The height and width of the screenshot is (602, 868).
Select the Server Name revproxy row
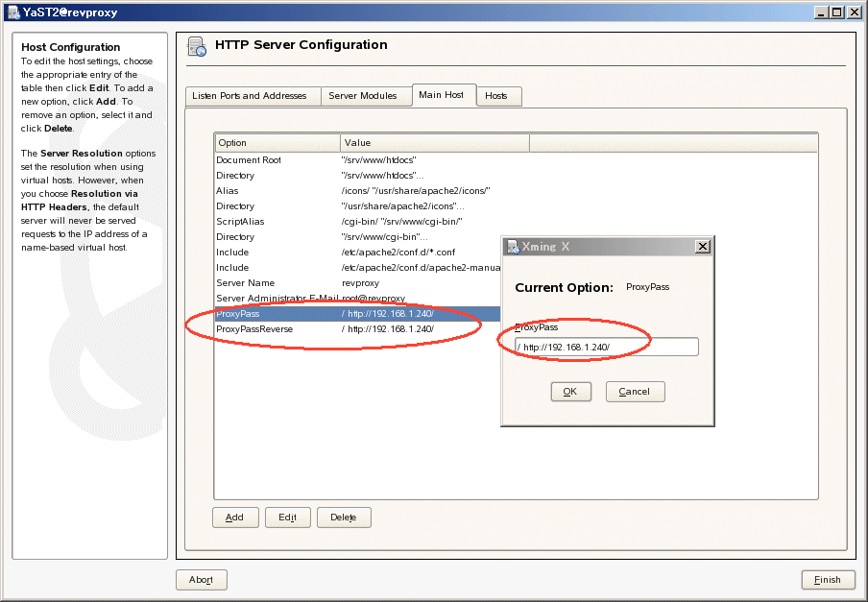[x=357, y=282]
